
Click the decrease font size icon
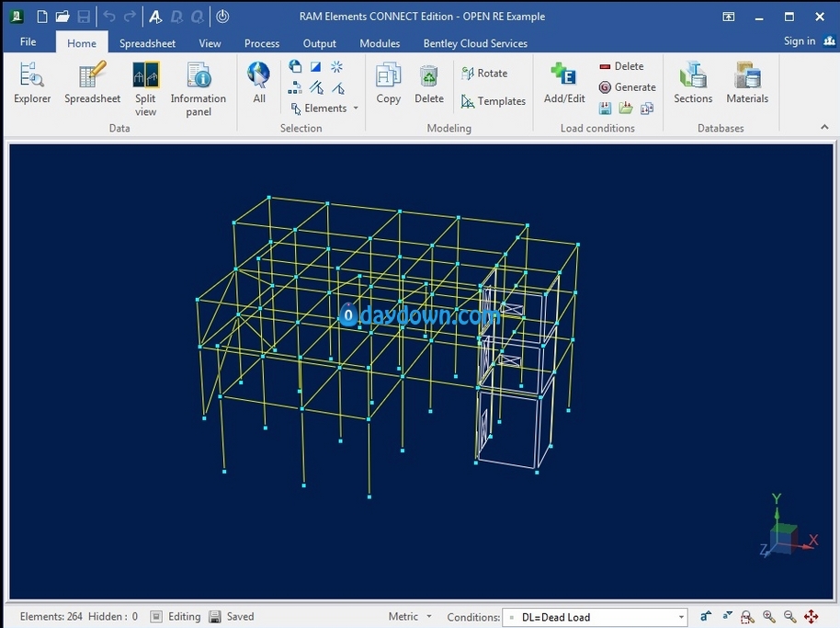tap(727, 616)
